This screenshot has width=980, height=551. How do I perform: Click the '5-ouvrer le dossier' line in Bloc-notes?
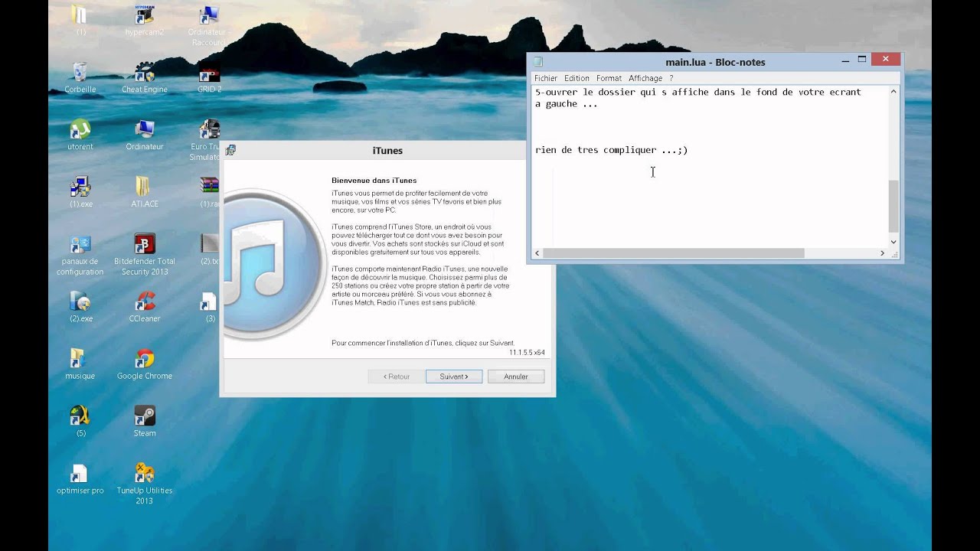[698, 92]
